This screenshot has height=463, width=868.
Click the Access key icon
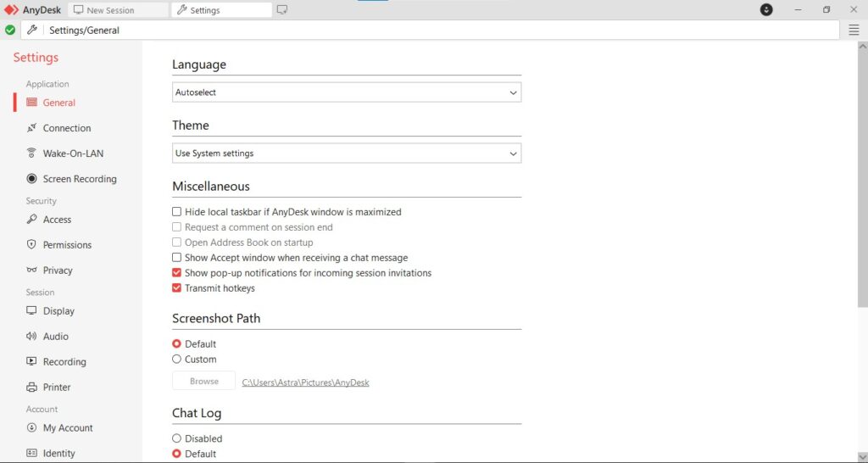tap(31, 220)
